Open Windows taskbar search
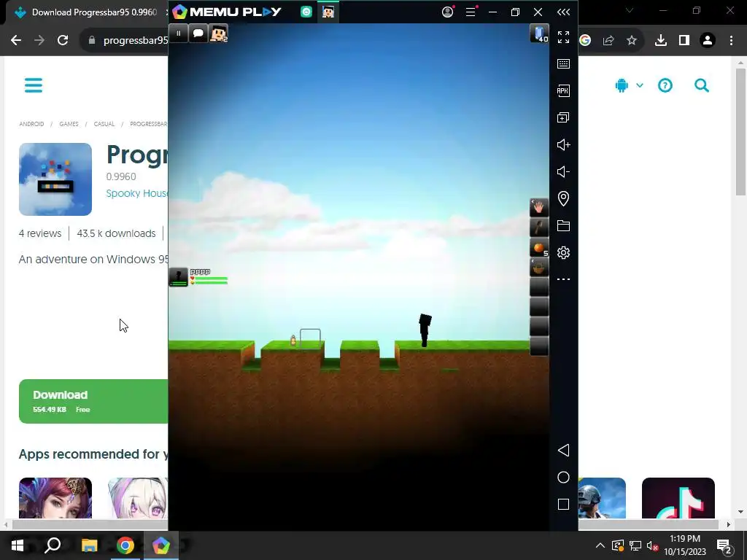Screen dimensions: 747x560 tap(53, 545)
